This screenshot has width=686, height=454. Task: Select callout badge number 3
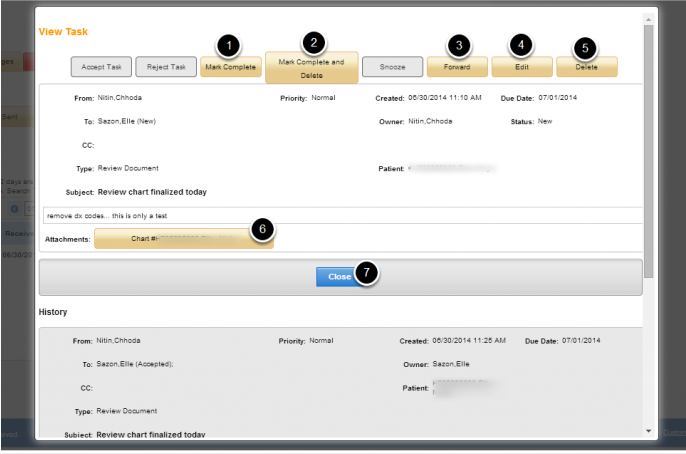(458, 45)
